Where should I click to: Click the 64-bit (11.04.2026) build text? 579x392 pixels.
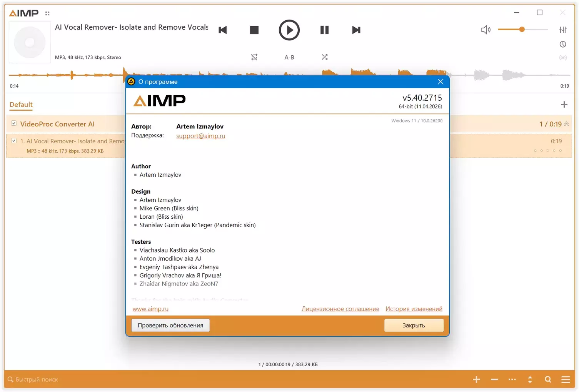[420, 106]
